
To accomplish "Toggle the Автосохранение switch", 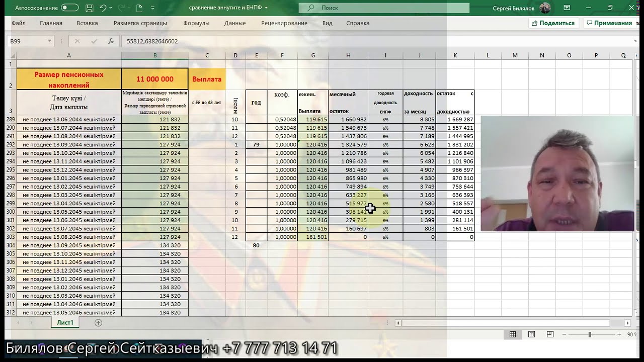I will [x=70, y=8].
